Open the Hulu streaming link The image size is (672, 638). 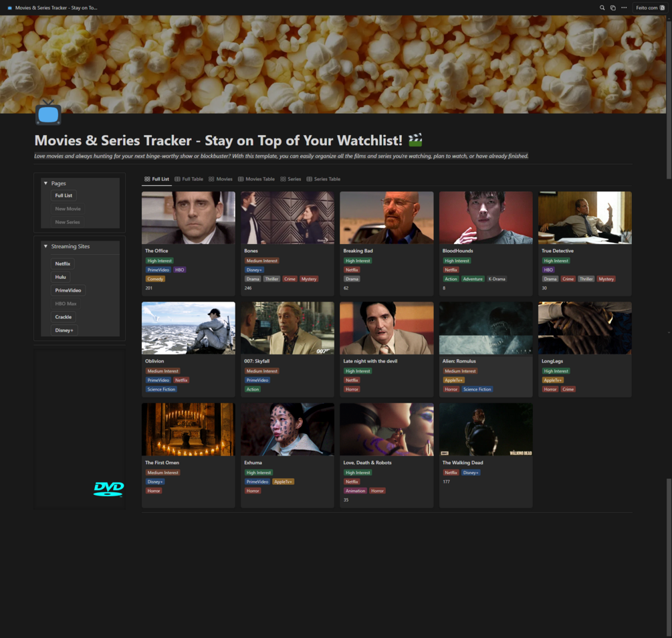(x=60, y=277)
